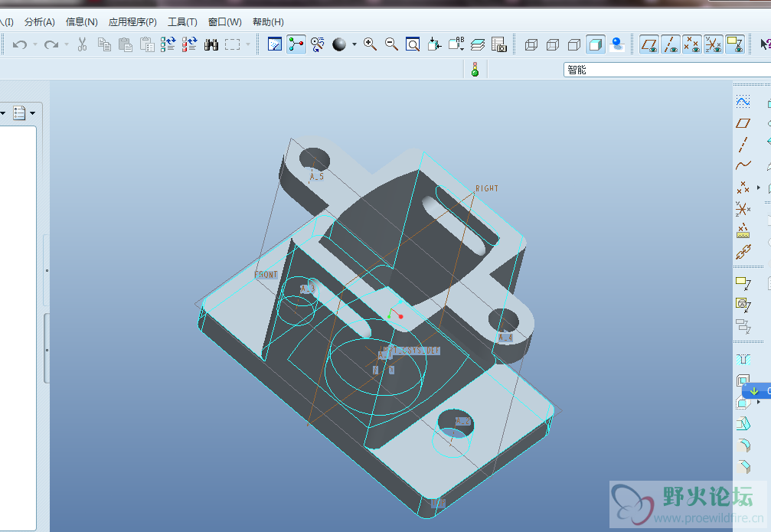Click the yellow annotation feature icon
This screenshot has height=532, width=771.
click(743, 283)
